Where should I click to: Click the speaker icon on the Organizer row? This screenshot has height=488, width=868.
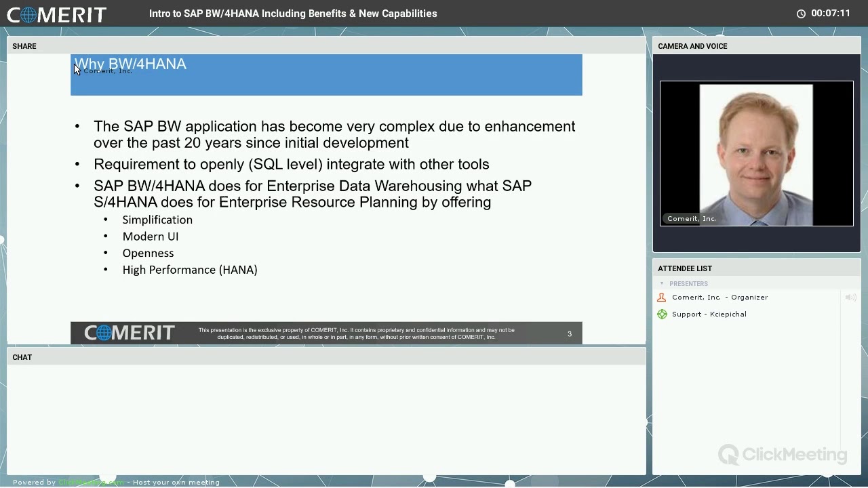pyautogui.click(x=850, y=298)
